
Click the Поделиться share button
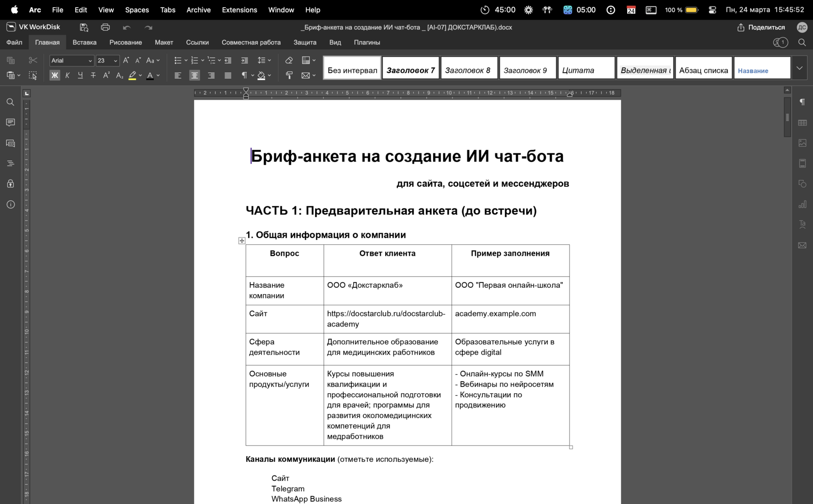point(761,28)
